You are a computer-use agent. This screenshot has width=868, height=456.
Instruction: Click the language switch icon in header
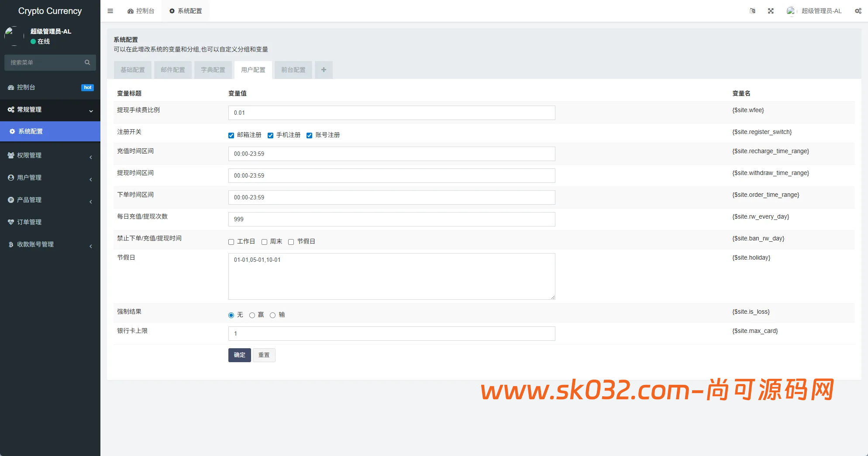coord(752,11)
